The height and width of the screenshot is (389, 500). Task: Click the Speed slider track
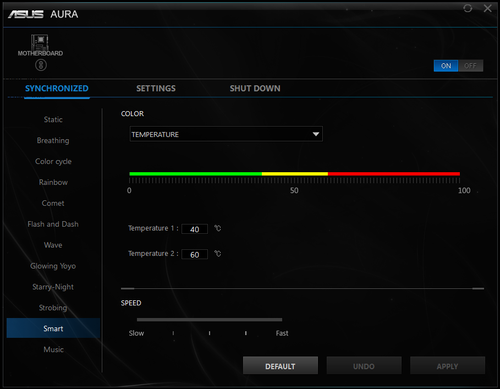click(209, 320)
